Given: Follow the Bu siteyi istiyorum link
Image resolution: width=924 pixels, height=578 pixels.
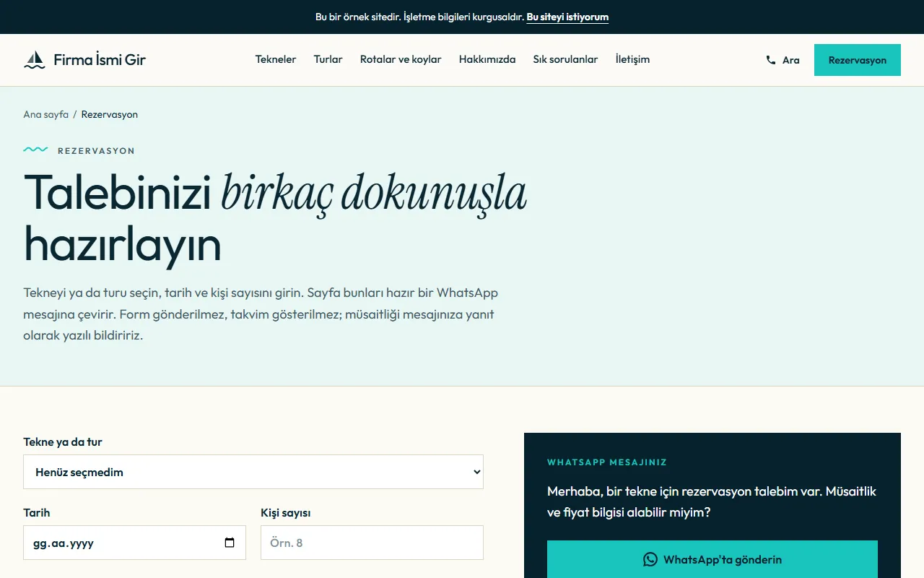Looking at the screenshot, I should (567, 17).
